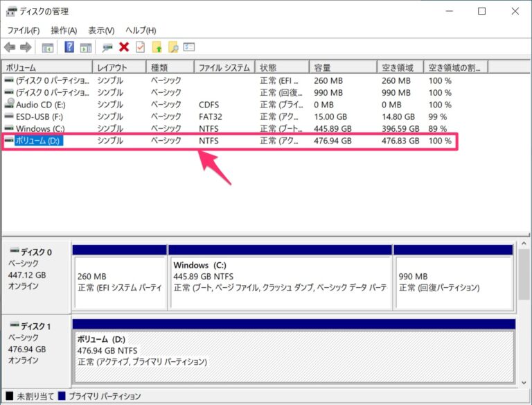Select the ボリューム (D:) partition block on Disk 1
This screenshot has width=532, height=405.
[x=294, y=352]
